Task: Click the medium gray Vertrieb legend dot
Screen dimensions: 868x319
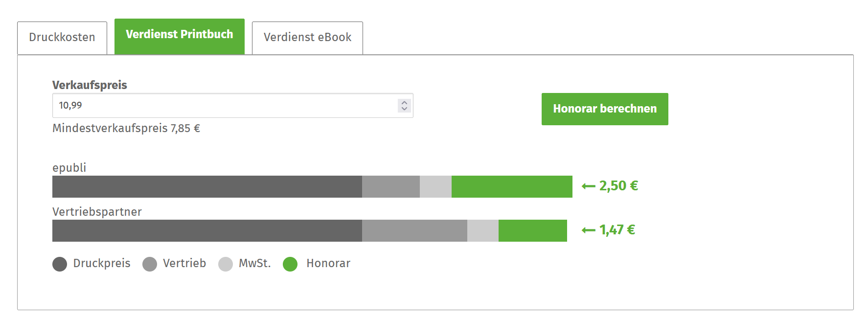Action: tap(150, 264)
